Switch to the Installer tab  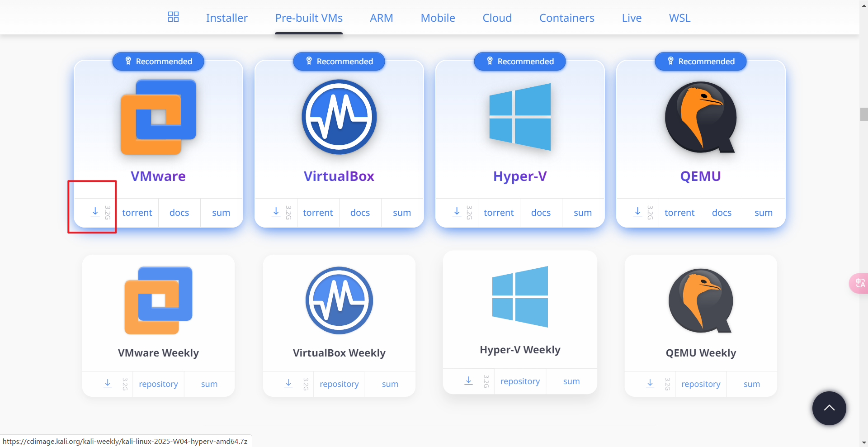(x=227, y=18)
